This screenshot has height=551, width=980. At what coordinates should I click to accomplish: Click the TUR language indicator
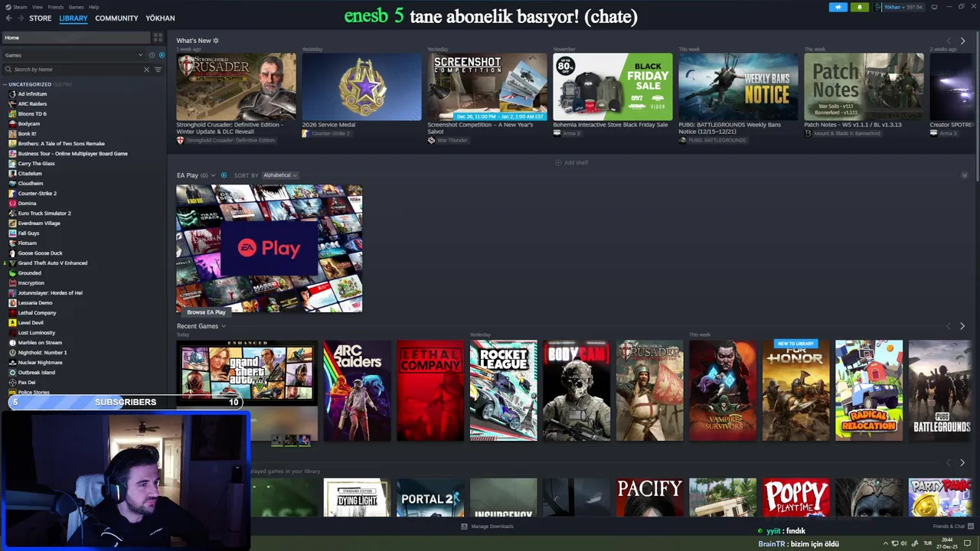point(928,543)
